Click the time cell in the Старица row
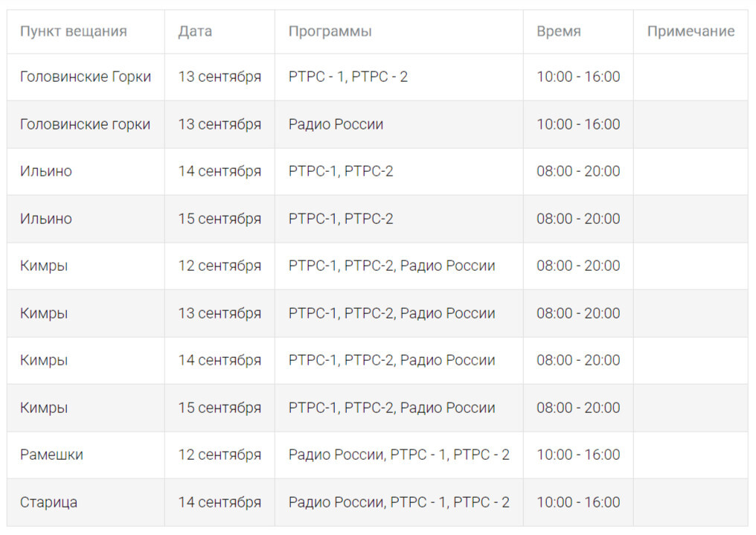Image resolution: width=756 pixels, height=535 pixels. pos(578,502)
